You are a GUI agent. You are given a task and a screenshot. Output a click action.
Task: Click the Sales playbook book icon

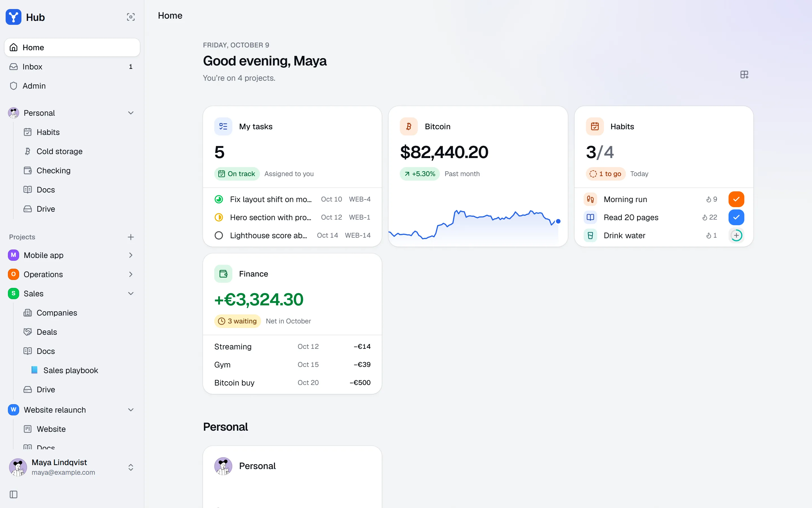pos(34,370)
